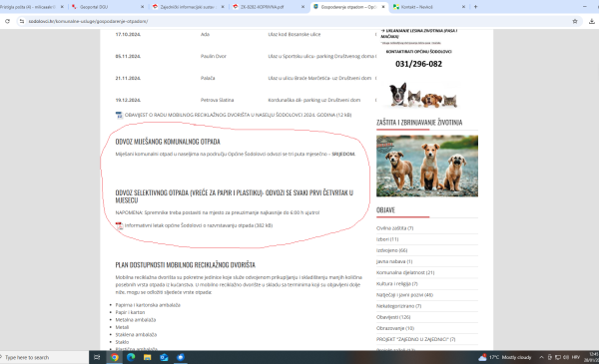Screen dimensions: 599x364
Task: Click the PDF icon beside Informativni letak
Action: click(119, 225)
